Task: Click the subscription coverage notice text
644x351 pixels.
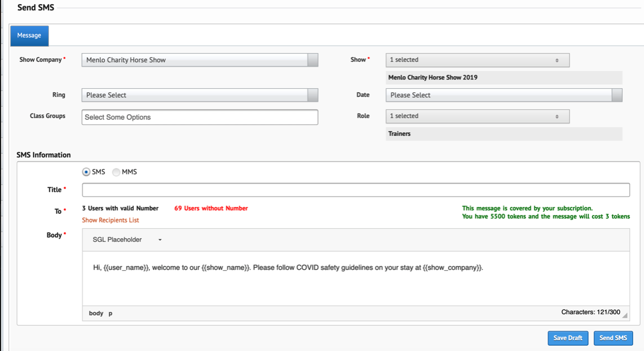Action: click(528, 209)
